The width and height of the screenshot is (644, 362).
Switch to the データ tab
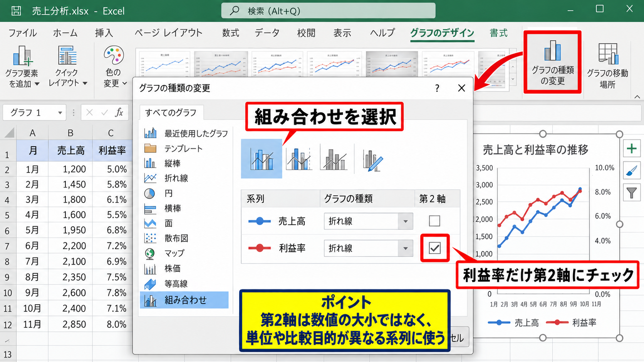tap(267, 33)
